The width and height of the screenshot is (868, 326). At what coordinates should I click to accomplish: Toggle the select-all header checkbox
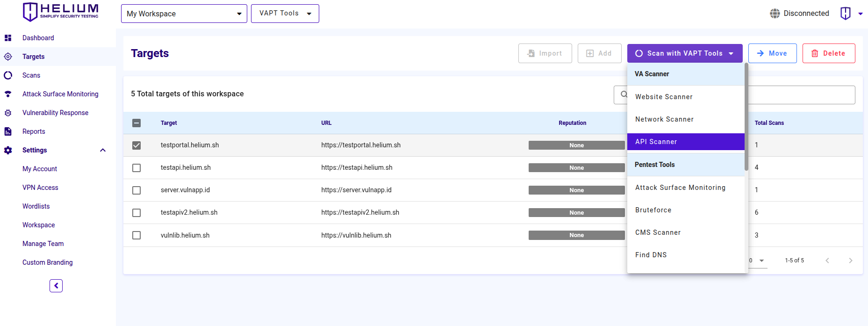point(136,123)
